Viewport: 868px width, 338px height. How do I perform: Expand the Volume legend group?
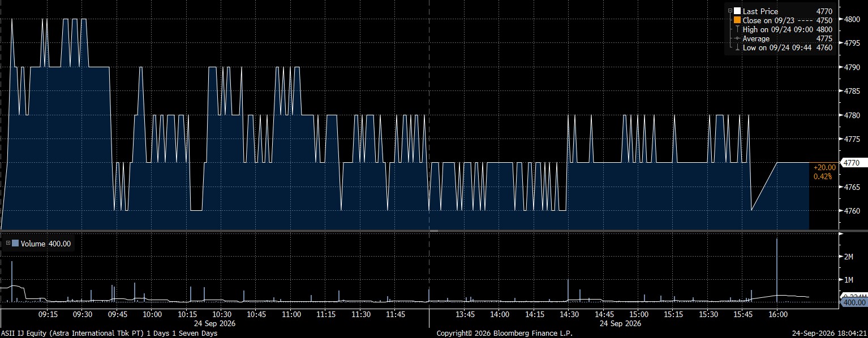click(x=8, y=244)
